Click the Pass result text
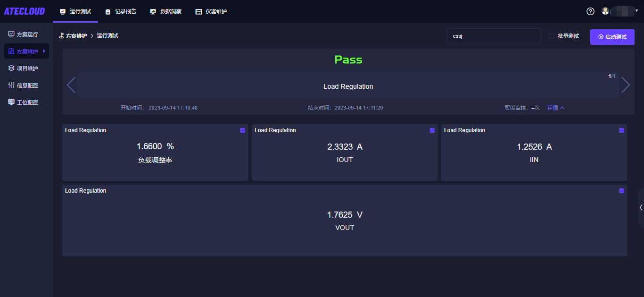Image resolution: width=644 pixels, height=297 pixels. point(348,59)
